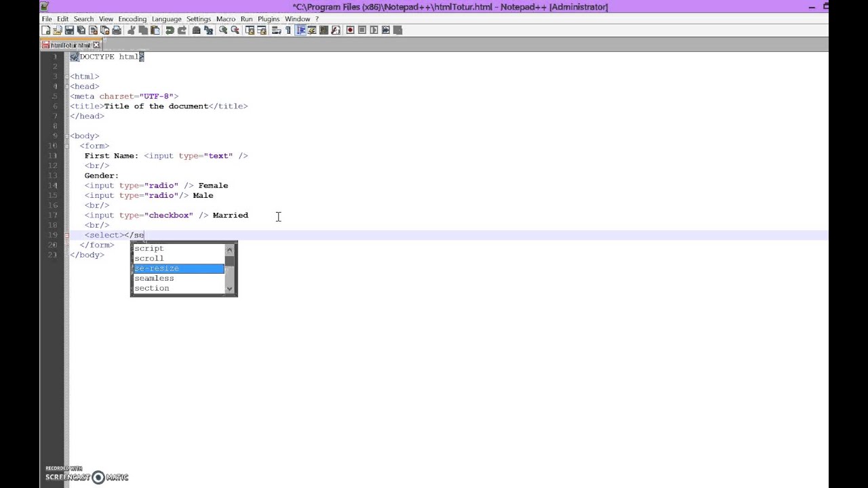868x488 pixels.
Task: Click the Save Recorded Macro icon
Action: point(397,30)
